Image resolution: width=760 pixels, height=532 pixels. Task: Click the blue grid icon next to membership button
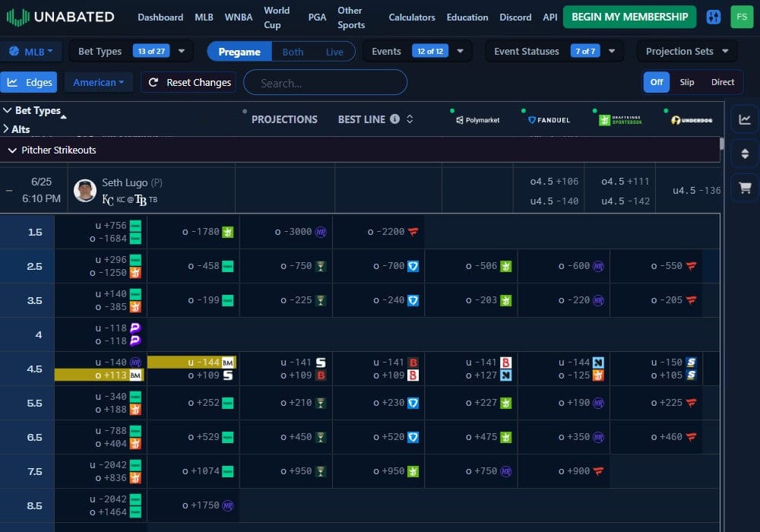tap(714, 17)
